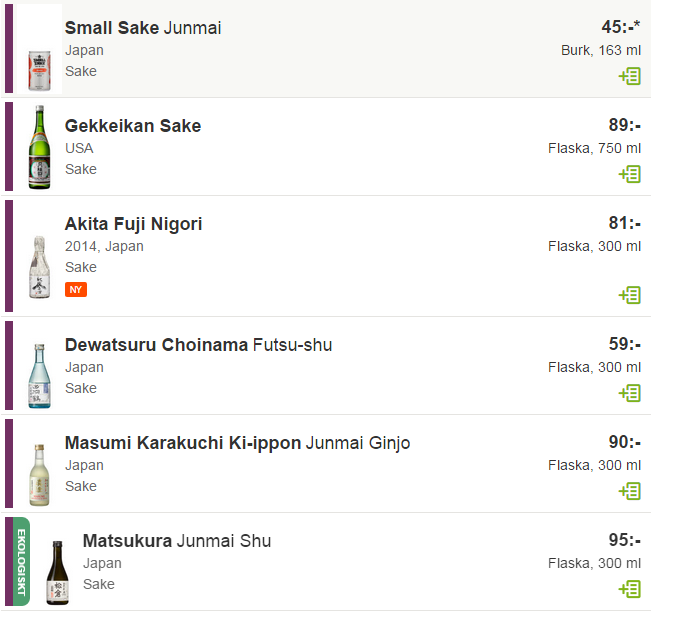Click Masumi Karakuchi bottle image
The width and height of the screenshot is (688, 622).
(39, 474)
